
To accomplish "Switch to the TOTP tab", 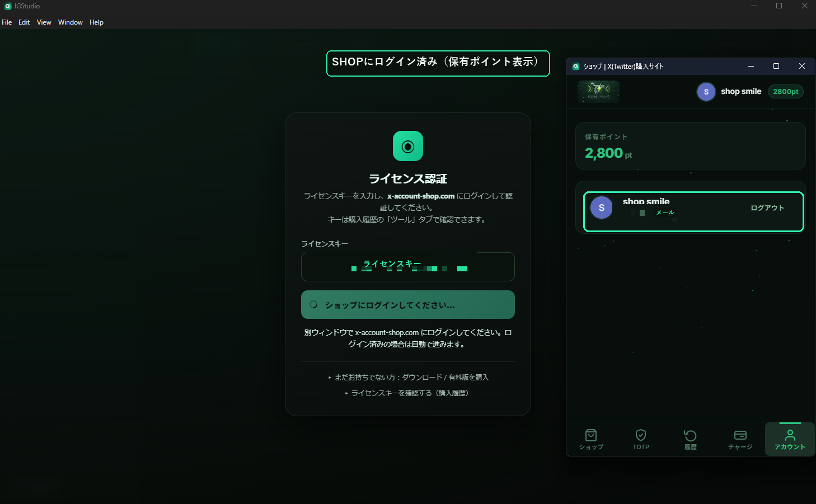I will tap(641, 440).
